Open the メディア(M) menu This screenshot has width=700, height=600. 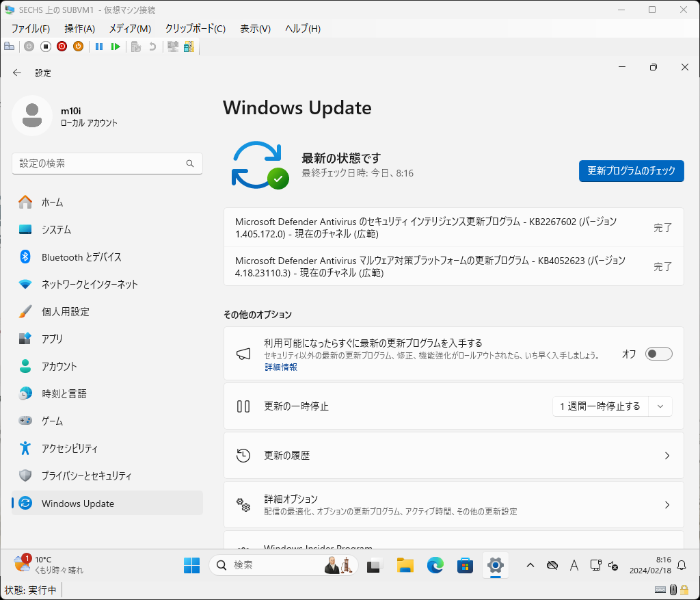[130, 29]
